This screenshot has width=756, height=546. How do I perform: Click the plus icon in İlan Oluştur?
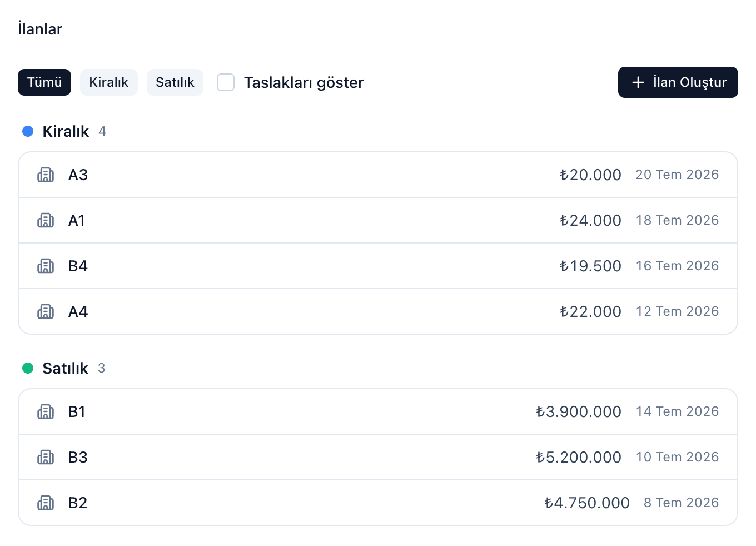coord(638,82)
